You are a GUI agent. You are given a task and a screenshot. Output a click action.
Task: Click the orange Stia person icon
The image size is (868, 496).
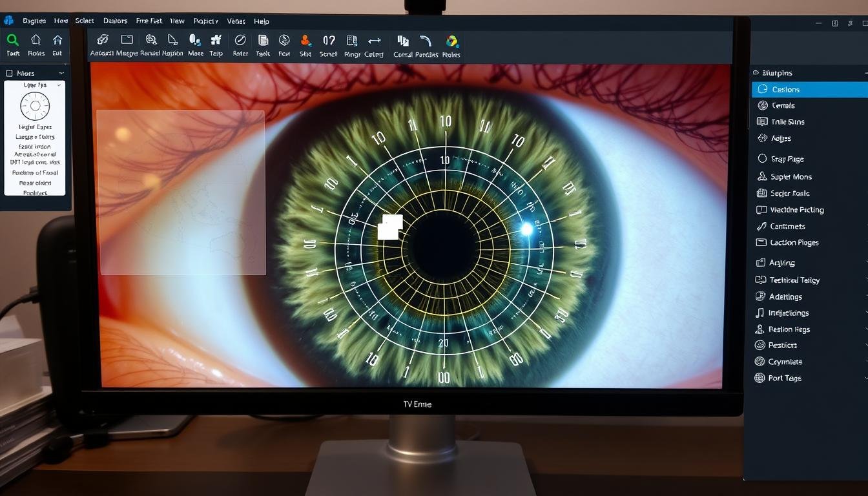pyautogui.click(x=305, y=40)
